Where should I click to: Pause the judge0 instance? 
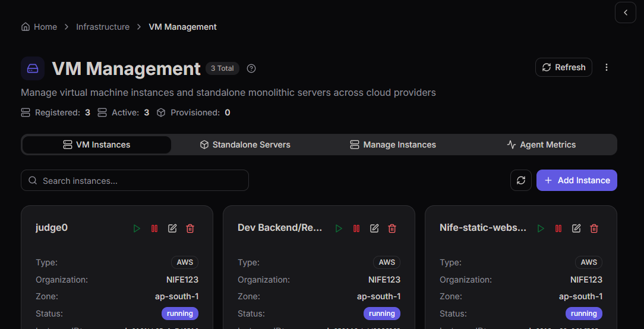coord(154,228)
